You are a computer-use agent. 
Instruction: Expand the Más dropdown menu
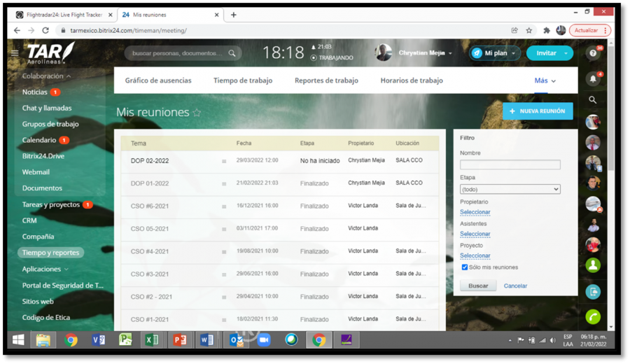545,80
